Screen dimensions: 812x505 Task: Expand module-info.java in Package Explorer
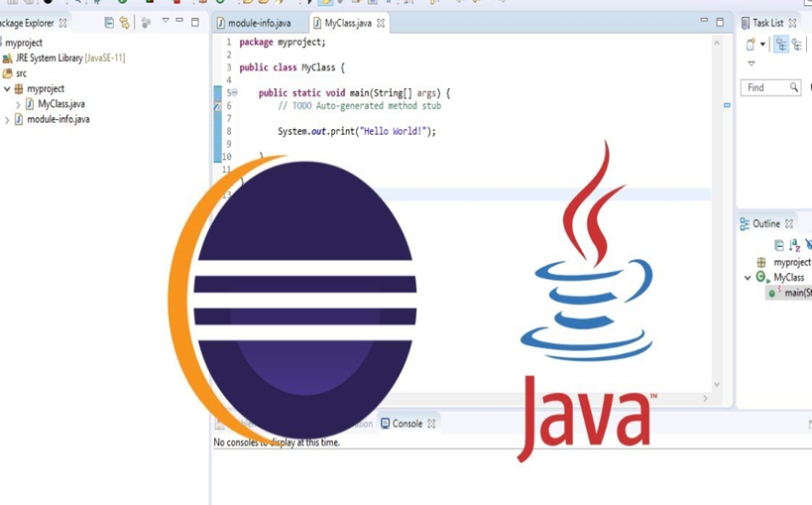7,120
